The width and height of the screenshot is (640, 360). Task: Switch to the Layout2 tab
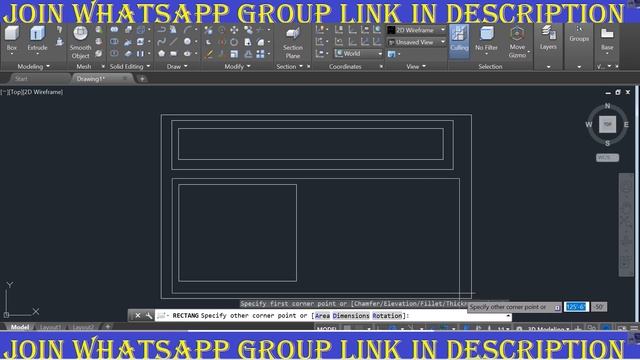coord(83,327)
